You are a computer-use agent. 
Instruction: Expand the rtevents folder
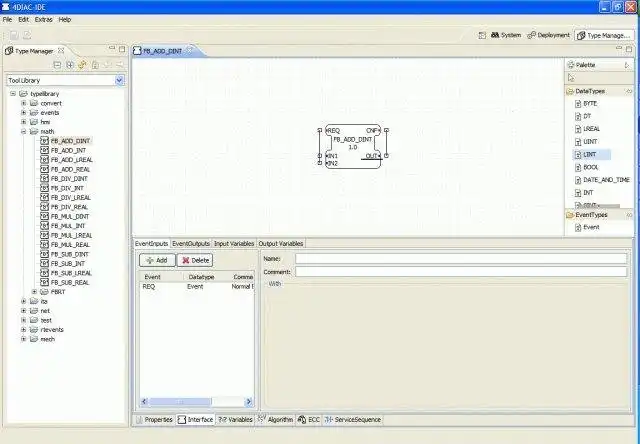24,329
